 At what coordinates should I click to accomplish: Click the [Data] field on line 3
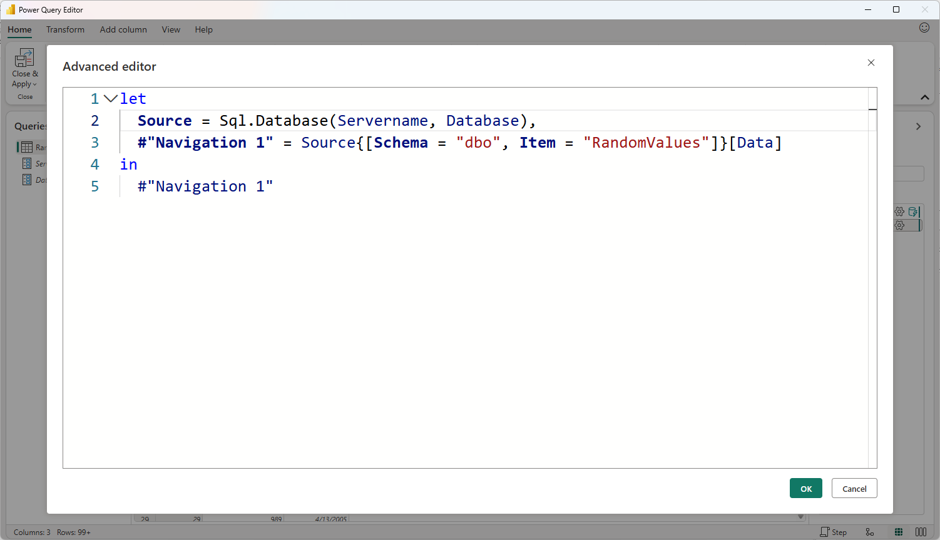[755, 143]
